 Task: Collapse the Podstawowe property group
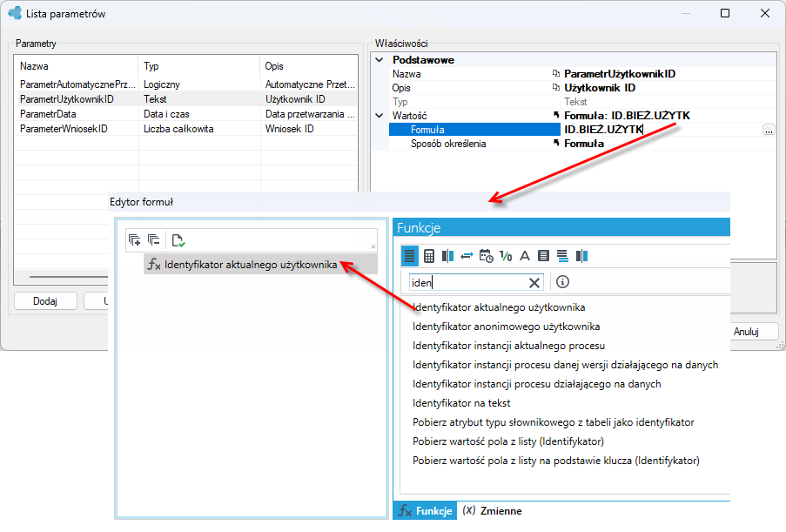click(380, 60)
